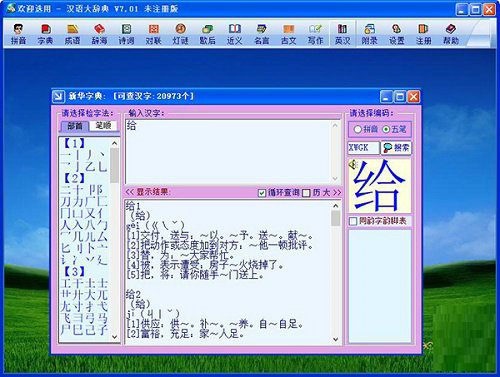Open the 辞海 toolbar icon

99,34
